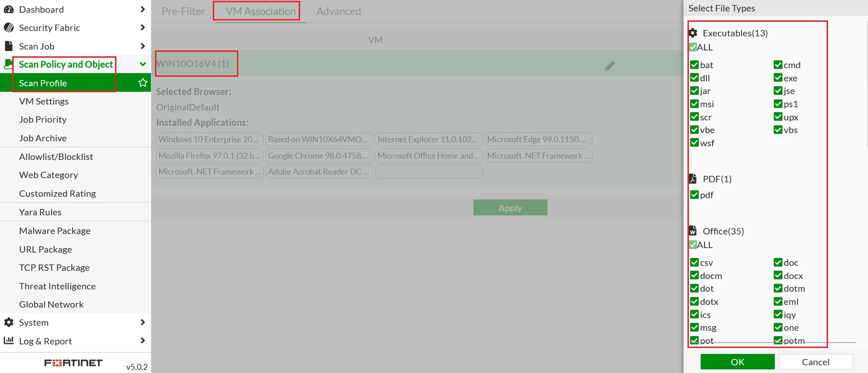Uncheck the vbs file type
Screen dimensions: 868x373
point(778,130)
